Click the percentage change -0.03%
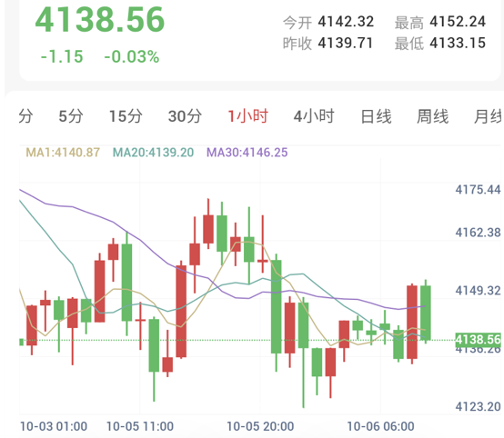This screenshot has width=504, height=438. pos(132,57)
